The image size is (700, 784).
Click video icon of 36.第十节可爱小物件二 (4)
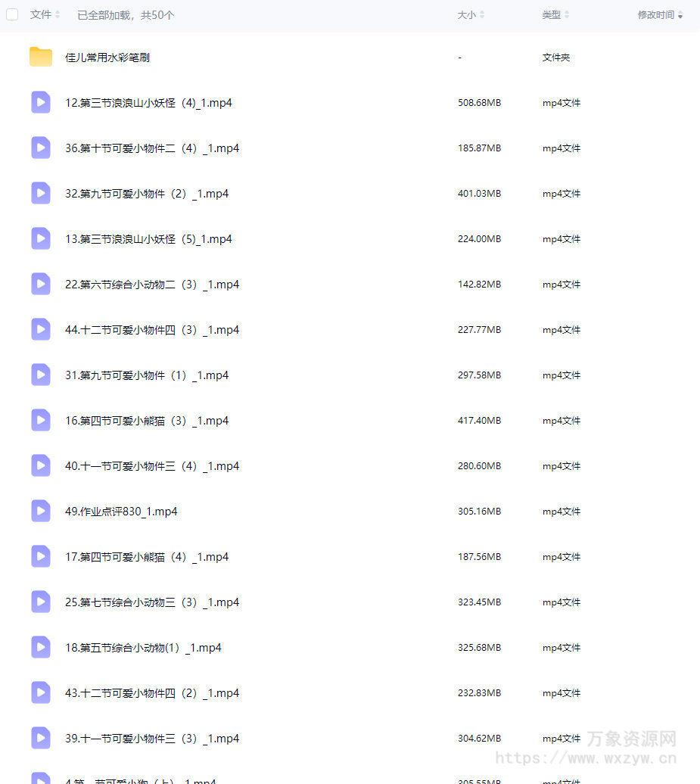pyautogui.click(x=41, y=148)
